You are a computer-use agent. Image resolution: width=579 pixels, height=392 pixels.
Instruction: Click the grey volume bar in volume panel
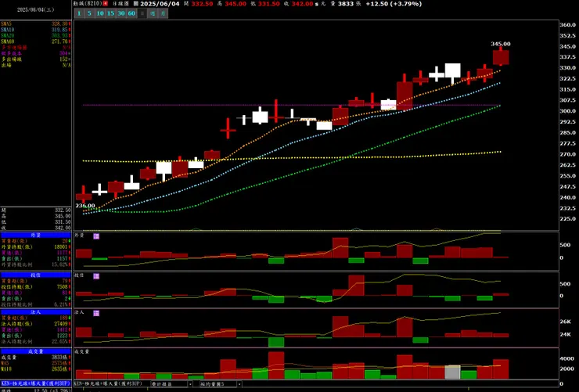pyautogui.click(x=453, y=372)
